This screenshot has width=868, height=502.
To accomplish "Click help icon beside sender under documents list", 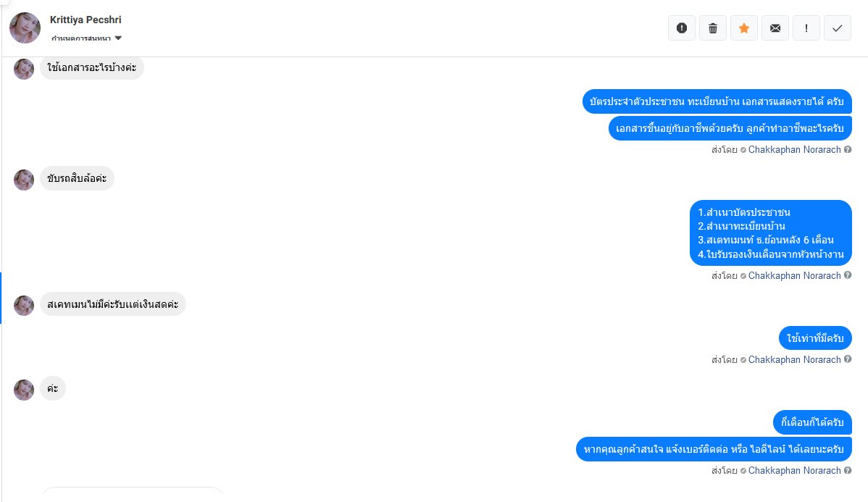I will point(848,275).
